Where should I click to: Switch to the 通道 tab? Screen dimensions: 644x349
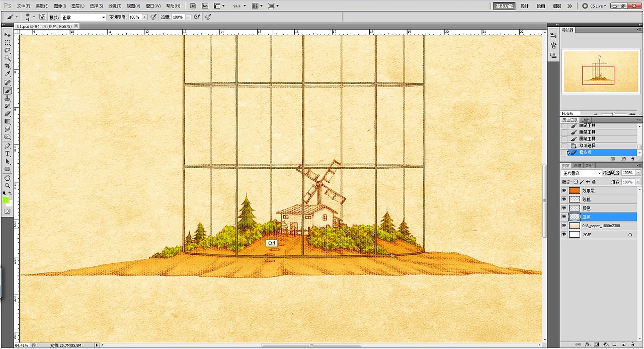578,165
